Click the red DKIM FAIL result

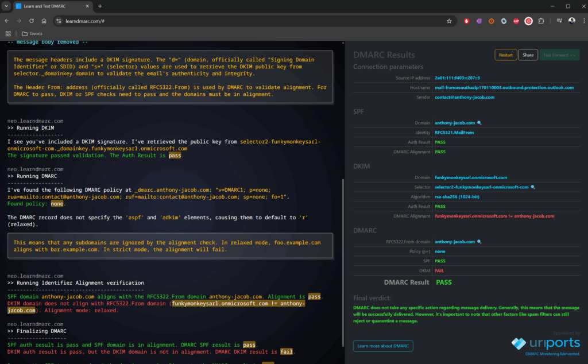click(x=439, y=270)
